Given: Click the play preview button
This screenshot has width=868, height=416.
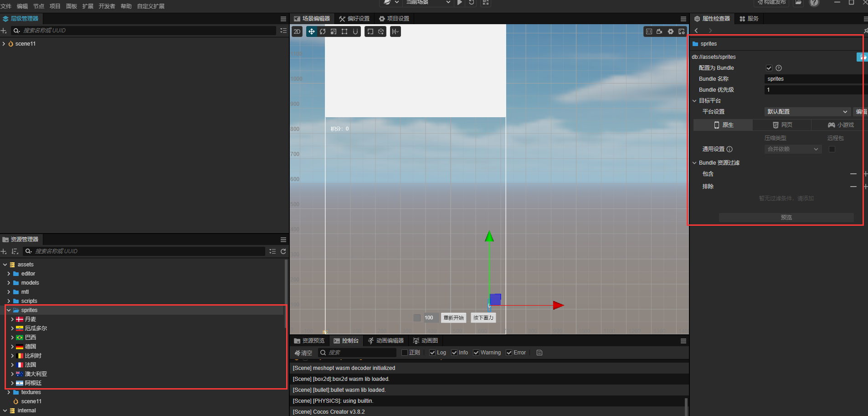Looking at the screenshot, I should (x=460, y=2).
